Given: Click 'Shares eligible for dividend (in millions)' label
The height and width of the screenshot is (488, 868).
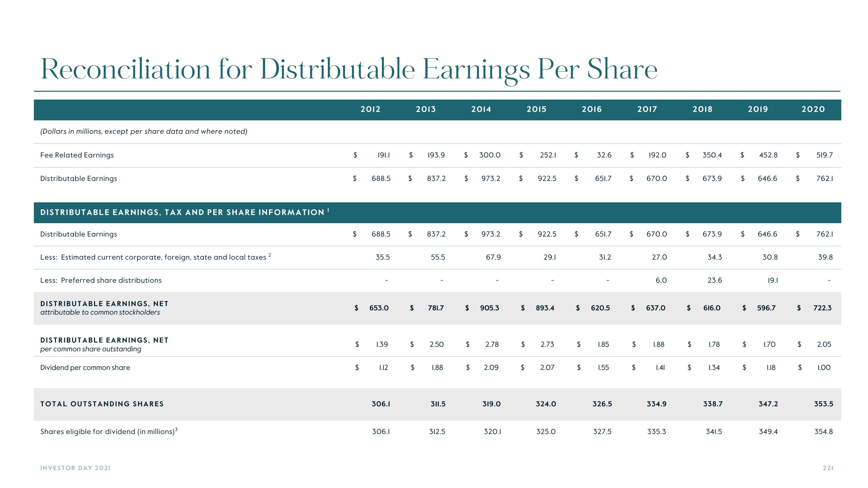Looking at the screenshot, I should coord(109,431).
